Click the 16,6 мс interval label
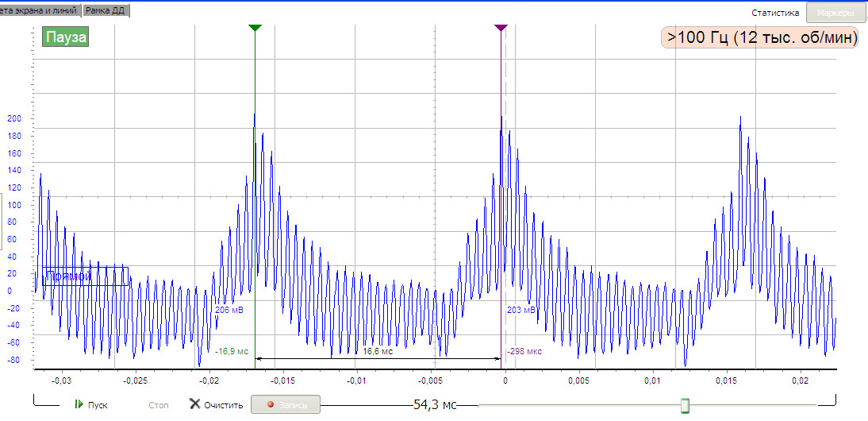Image resolution: width=868 pixels, height=421 pixels. pyautogui.click(x=378, y=351)
